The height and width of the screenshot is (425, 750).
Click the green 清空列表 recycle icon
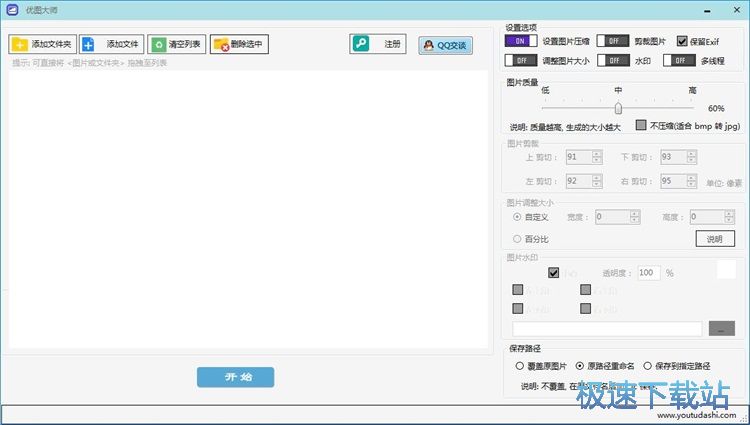158,44
